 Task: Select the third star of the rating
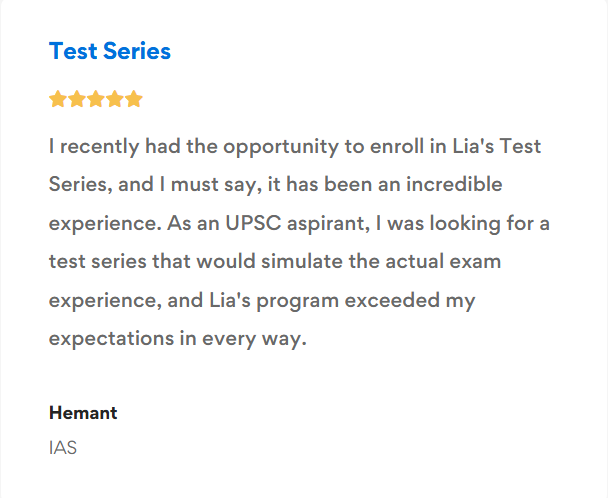(96, 99)
